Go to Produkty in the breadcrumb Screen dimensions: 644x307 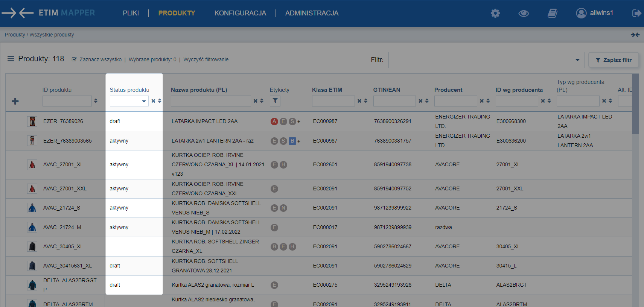[x=15, y=35]
